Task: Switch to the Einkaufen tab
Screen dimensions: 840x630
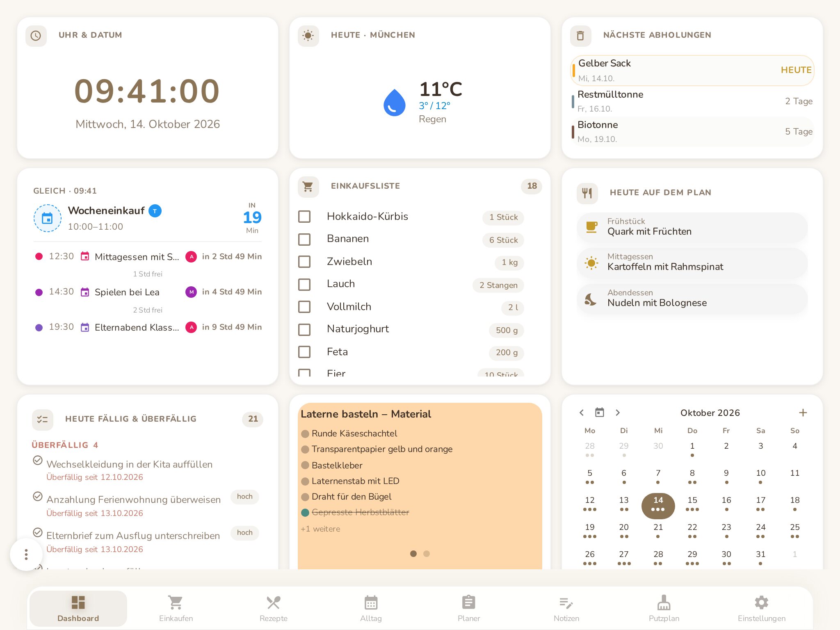Action: (x=176, y=608)
